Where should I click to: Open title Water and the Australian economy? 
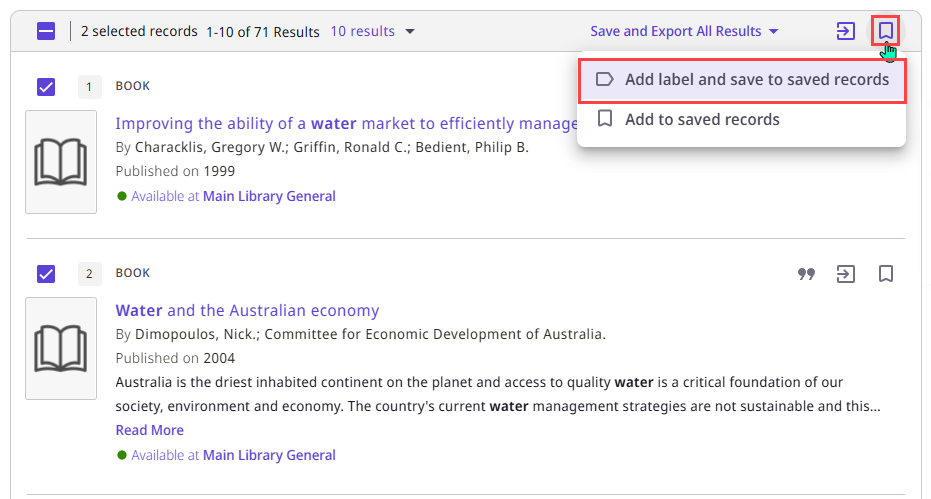247,310
